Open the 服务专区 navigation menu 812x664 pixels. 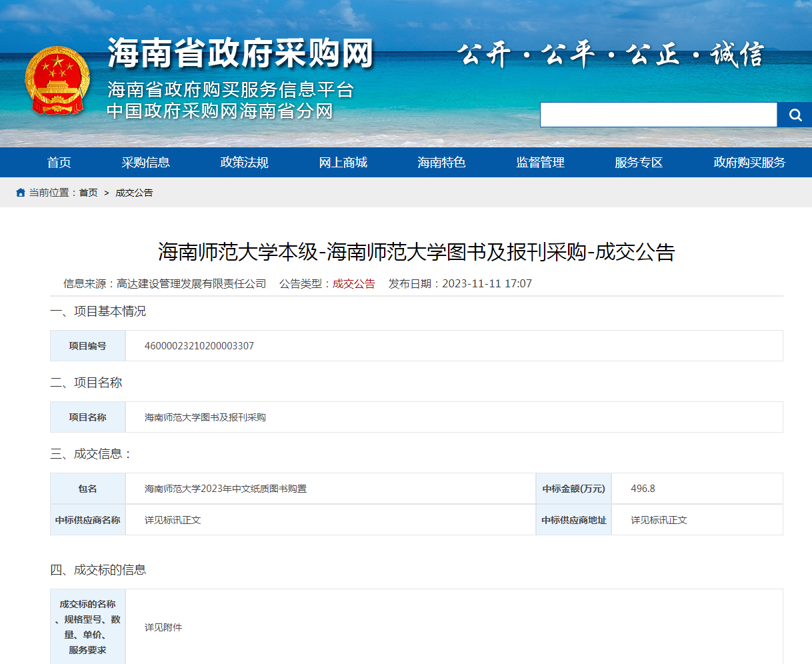639,163
